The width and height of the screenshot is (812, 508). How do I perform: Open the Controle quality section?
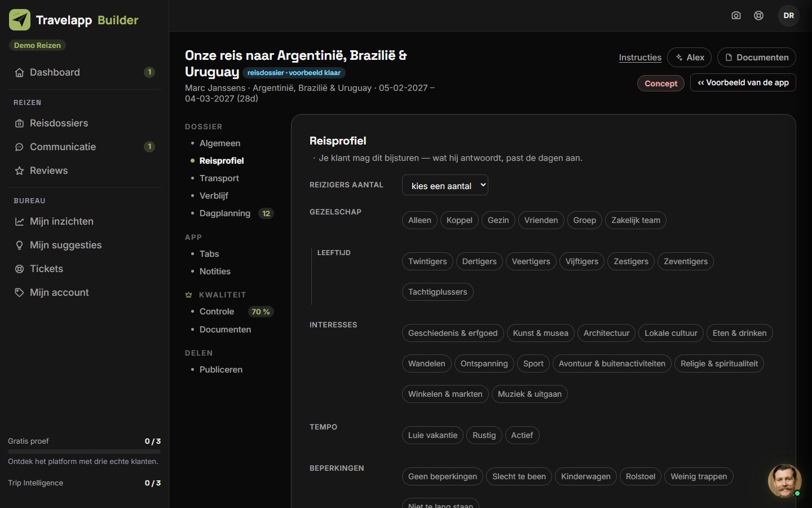pyautogui.click(x=217, y=312)
